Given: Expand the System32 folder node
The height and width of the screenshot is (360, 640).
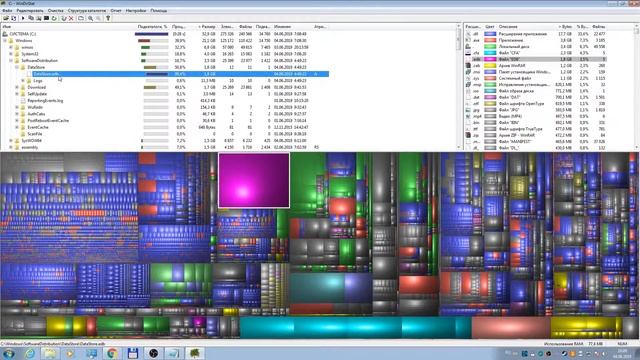Looking at the screenshot, I should (11, 54).
